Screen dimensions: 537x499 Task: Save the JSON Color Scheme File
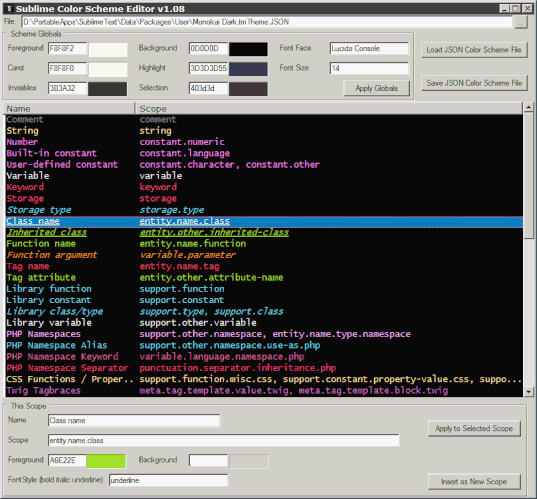pos(474,83)
